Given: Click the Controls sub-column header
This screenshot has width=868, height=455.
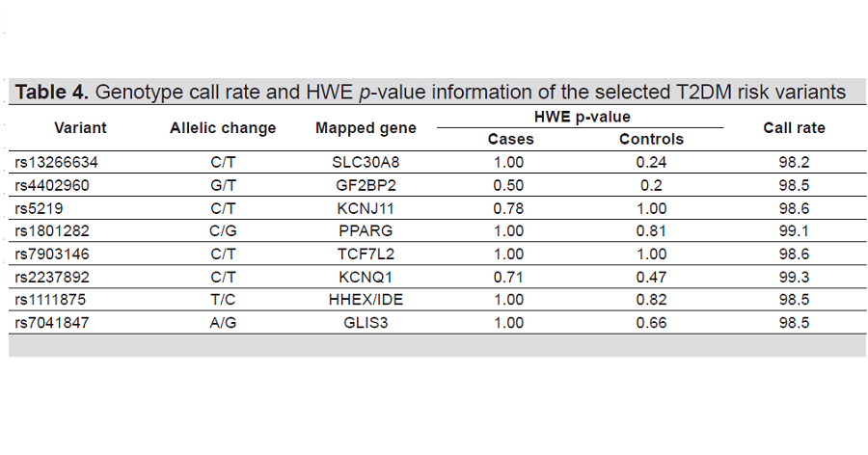Looking at the screenshot, I should pyautogui.click(x=651, y=139).
